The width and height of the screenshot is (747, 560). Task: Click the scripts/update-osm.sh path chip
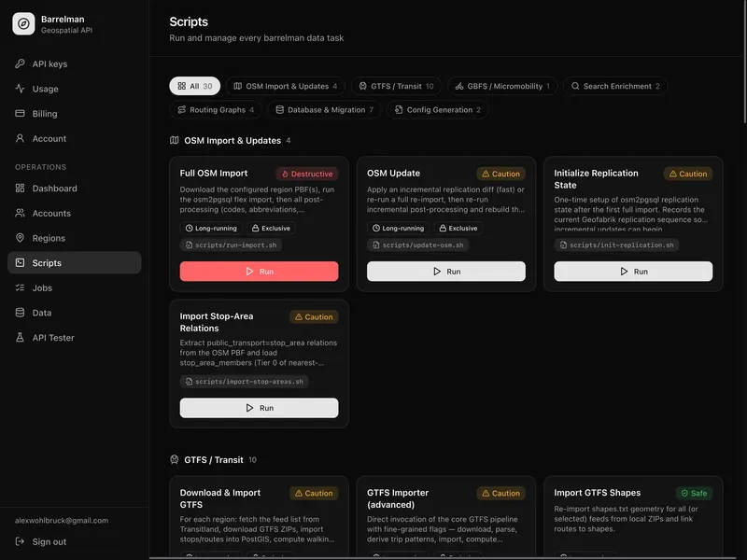click(418, 245)
